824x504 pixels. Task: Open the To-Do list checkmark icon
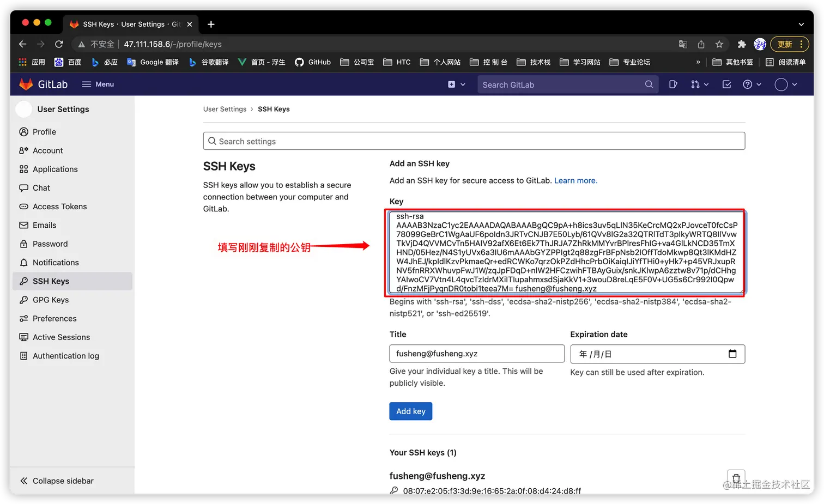pos(726,84)
